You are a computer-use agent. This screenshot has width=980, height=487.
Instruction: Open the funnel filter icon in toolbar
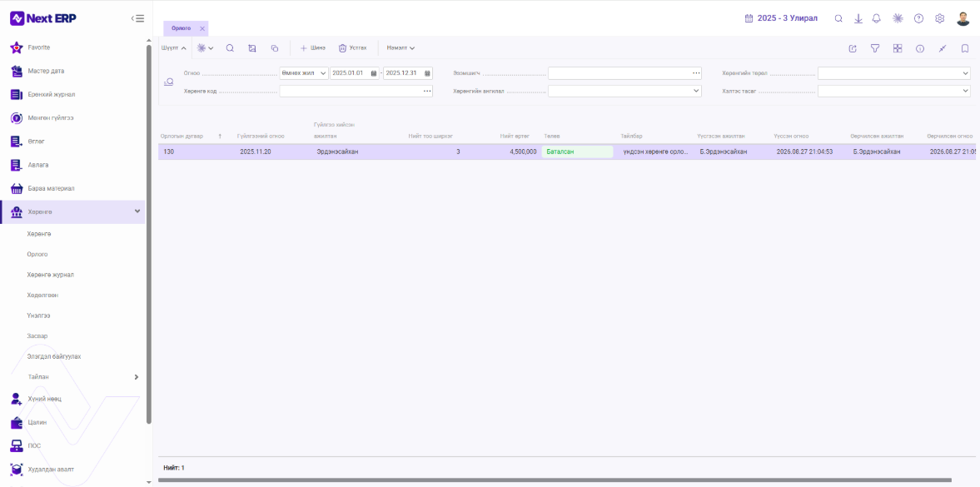876,48
